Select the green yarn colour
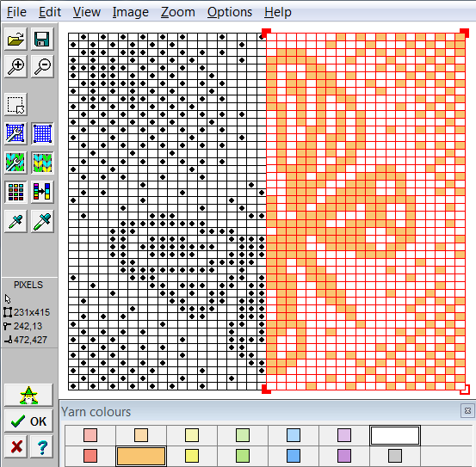Screen dimensions: 476x467 point(243,456)
